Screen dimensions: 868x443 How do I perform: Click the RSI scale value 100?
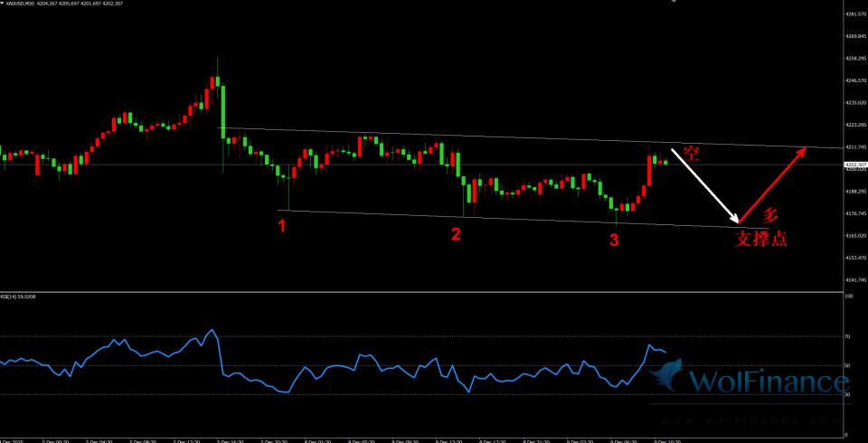(x=849, y=296)
